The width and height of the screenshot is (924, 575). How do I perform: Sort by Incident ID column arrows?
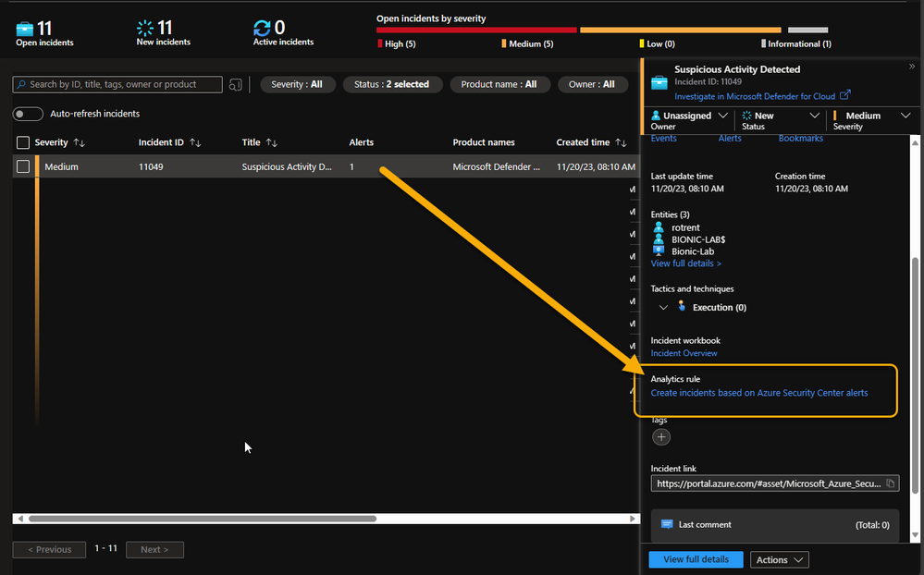(195, 142)
